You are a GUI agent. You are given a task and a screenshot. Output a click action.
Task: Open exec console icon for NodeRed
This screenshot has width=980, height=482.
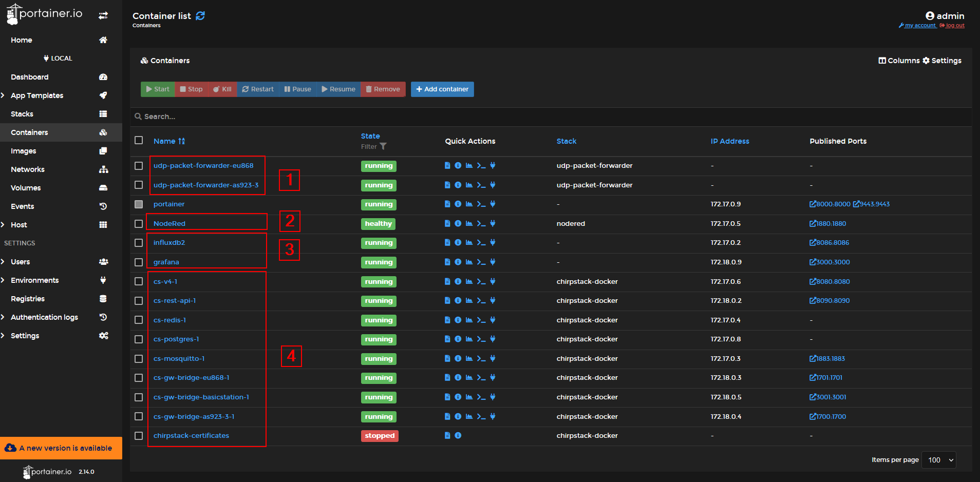pos(481,223)
